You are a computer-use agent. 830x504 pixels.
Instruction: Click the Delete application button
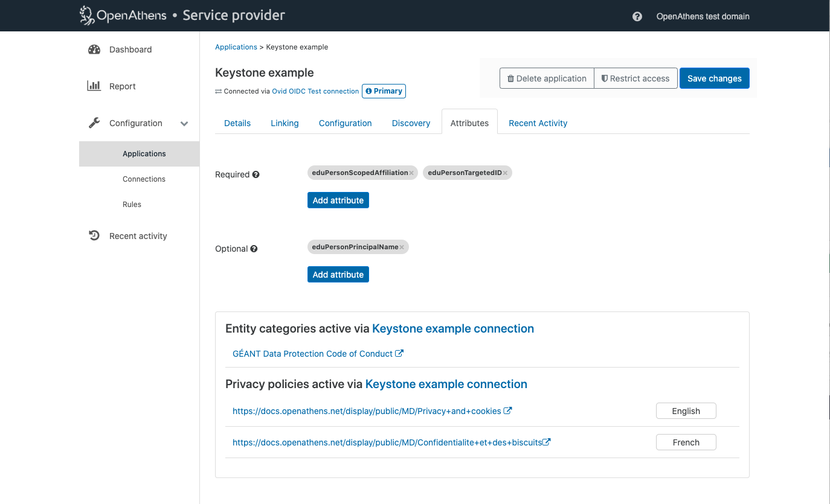[547, 78]
